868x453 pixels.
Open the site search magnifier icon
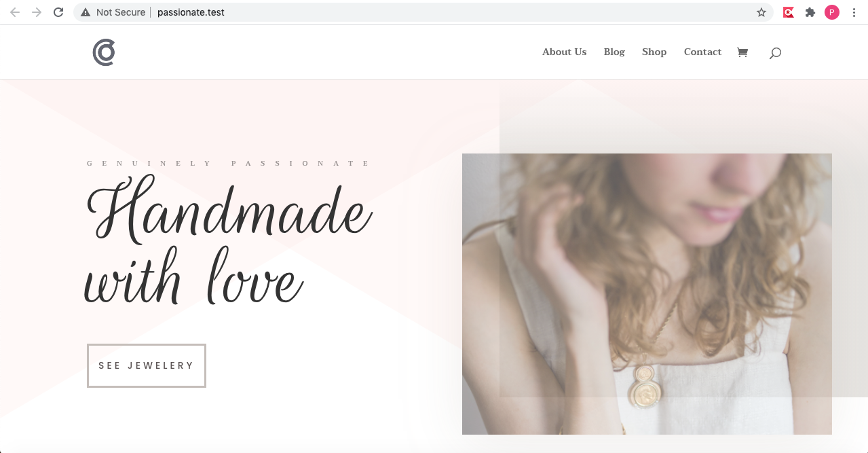point(775,53)
